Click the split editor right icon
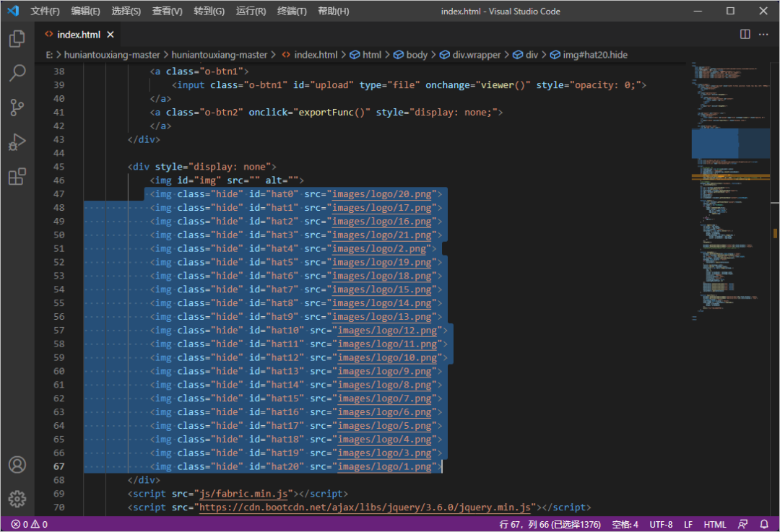 coord(745,34)
